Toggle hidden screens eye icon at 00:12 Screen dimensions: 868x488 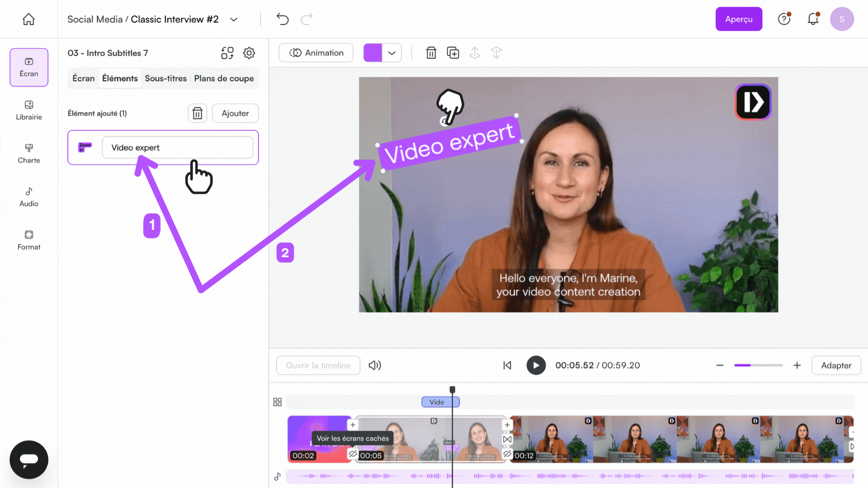507,454
